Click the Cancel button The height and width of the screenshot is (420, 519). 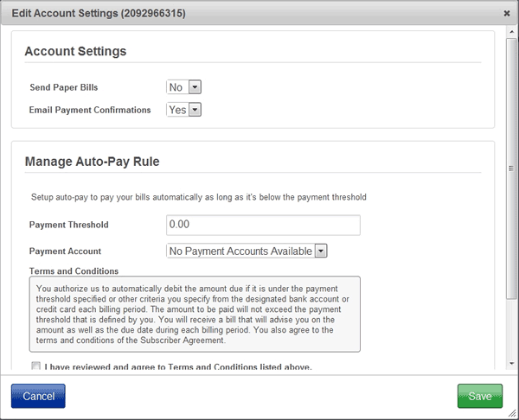click(38, 396)
